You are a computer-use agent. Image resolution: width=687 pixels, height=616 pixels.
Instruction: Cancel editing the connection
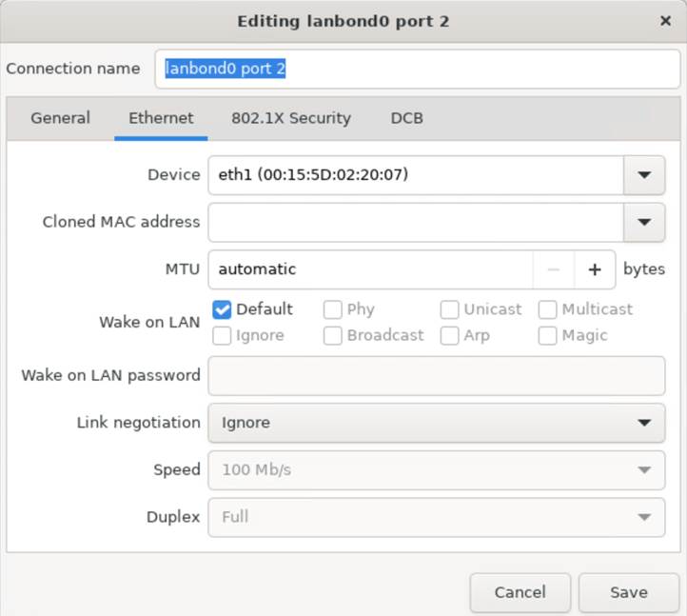[x=520, y=592]
